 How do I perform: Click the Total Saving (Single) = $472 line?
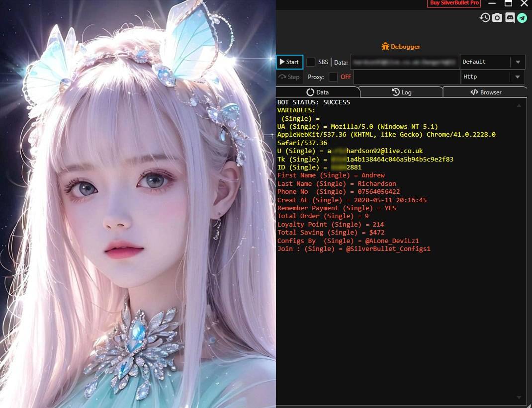click(x=331, y=232)
